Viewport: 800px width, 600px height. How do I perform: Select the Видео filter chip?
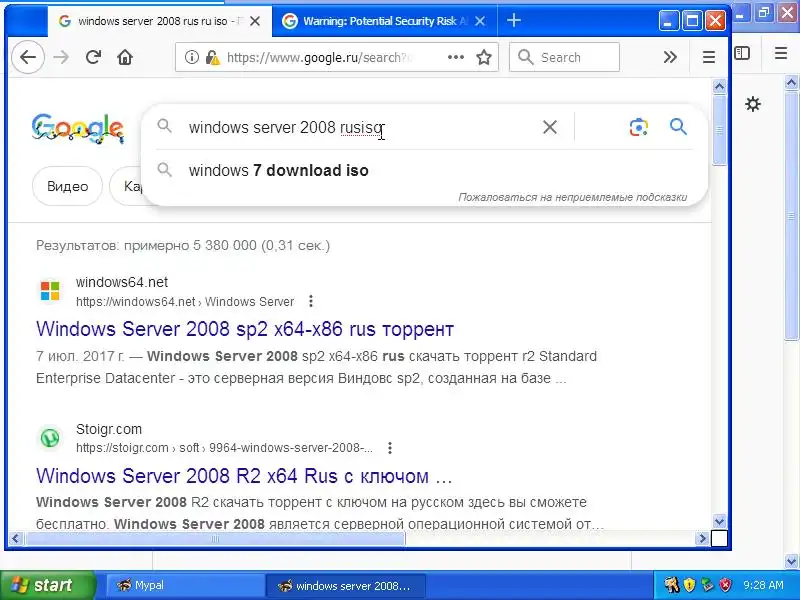[67, 186]
